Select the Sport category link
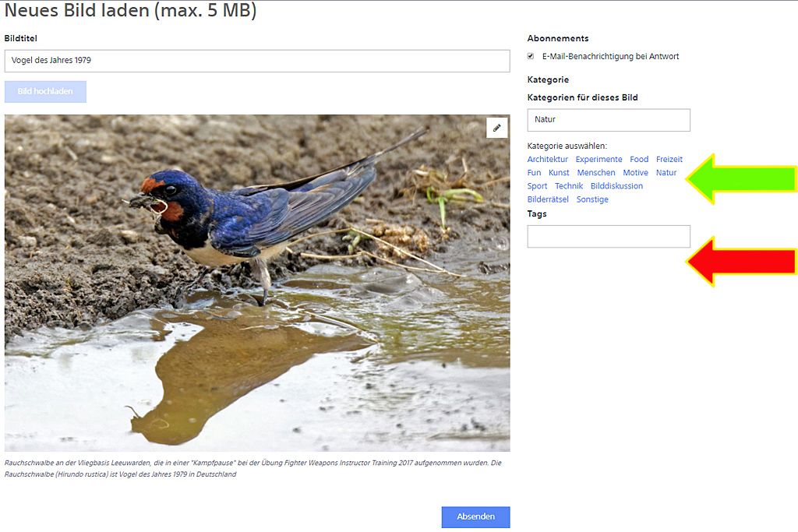Viewport: 798px width, 532px height. point(537,186)
